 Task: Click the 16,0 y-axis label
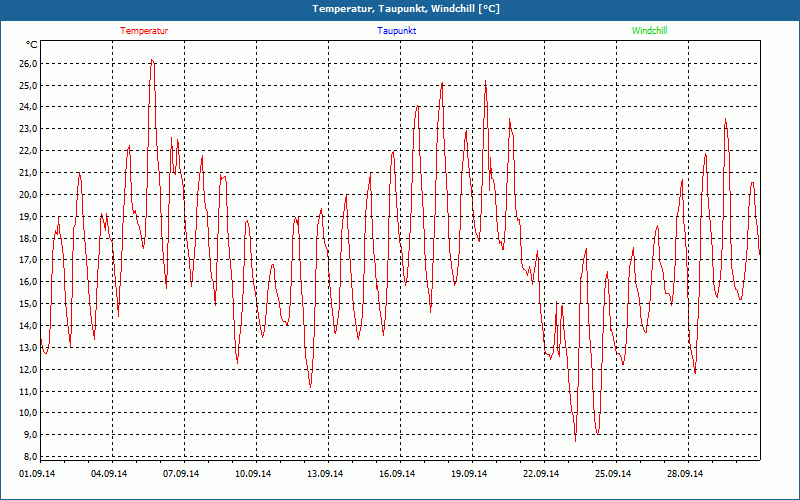pos(28,282)
